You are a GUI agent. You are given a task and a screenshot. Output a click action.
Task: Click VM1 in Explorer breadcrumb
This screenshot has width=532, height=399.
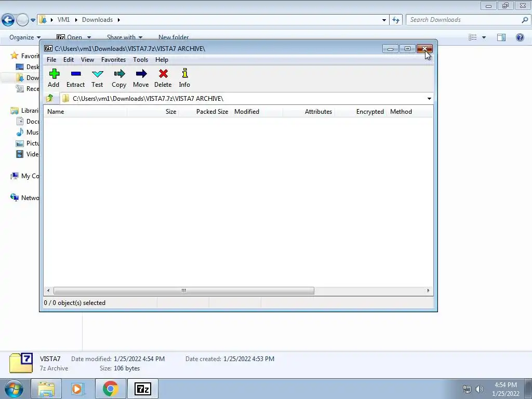64,20
